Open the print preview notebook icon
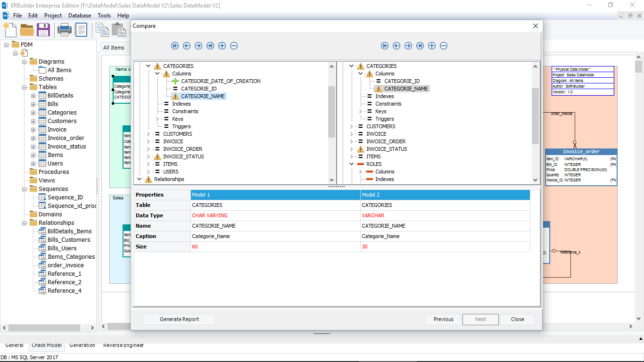 pos(81,29)
